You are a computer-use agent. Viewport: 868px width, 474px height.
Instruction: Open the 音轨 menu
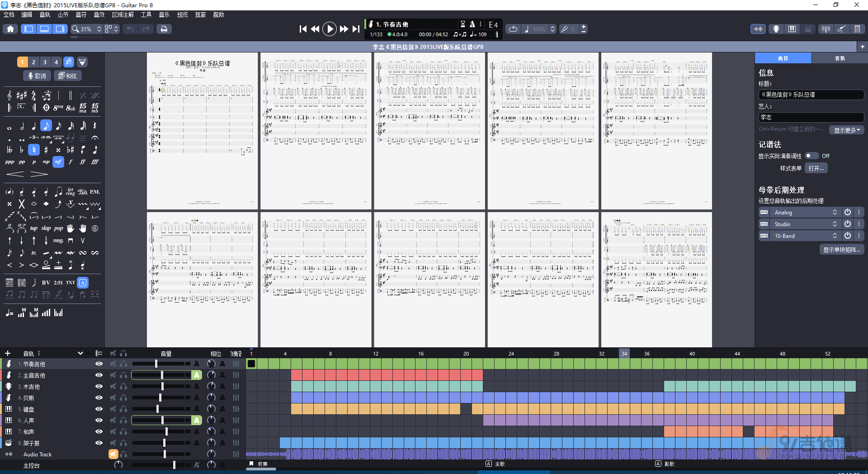click(x=45, y=14)
